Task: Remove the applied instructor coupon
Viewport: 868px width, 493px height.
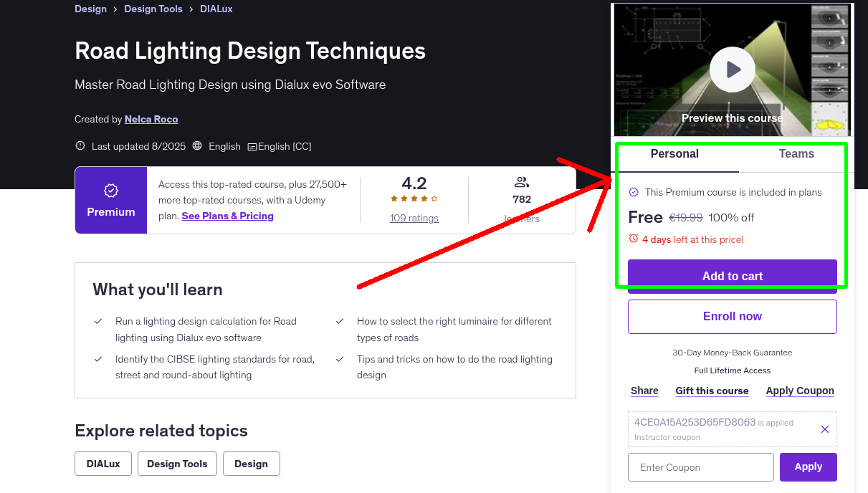Action: tap(824, 429)
